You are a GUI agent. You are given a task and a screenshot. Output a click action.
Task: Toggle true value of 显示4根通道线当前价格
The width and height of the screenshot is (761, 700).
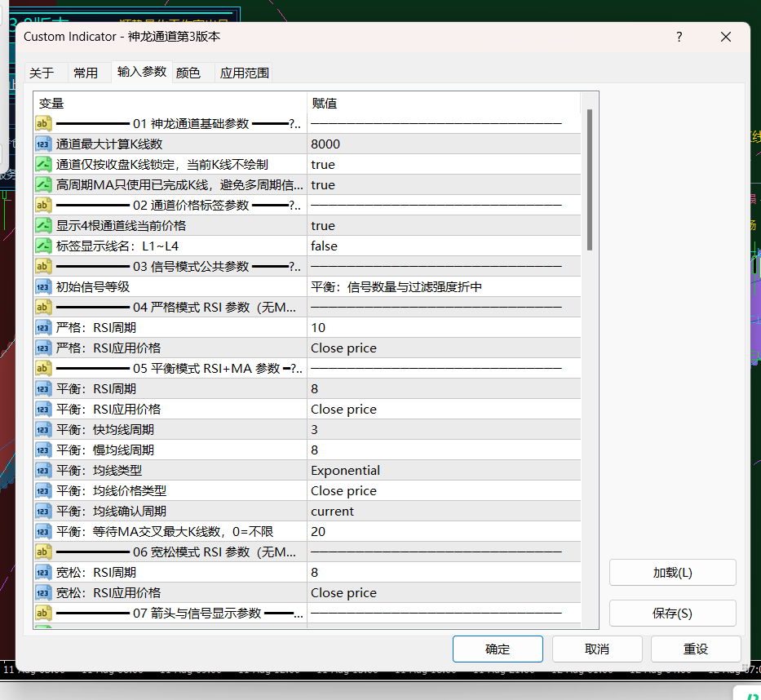coord(444,226)
